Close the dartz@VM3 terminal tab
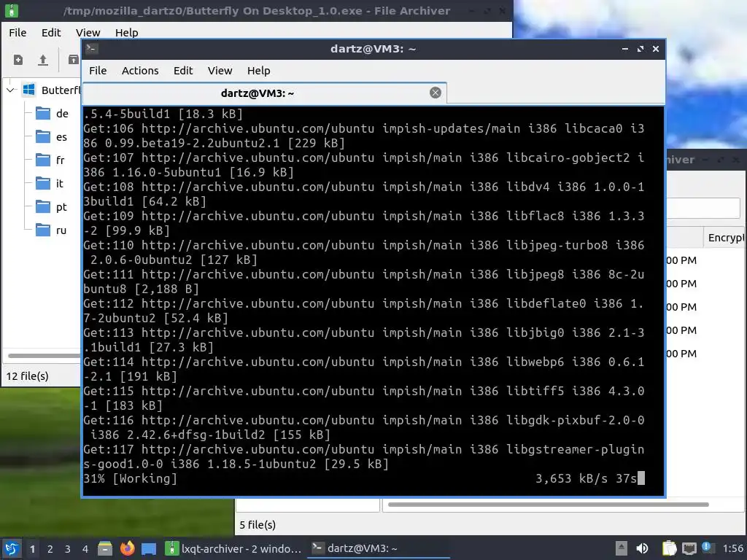The image size is (747, 560). [435, 93]
